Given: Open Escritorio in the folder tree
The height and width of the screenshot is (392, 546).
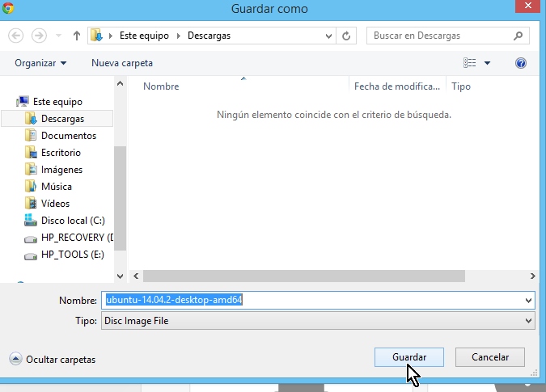Looking at the screenshot, I should click(61, 153).
